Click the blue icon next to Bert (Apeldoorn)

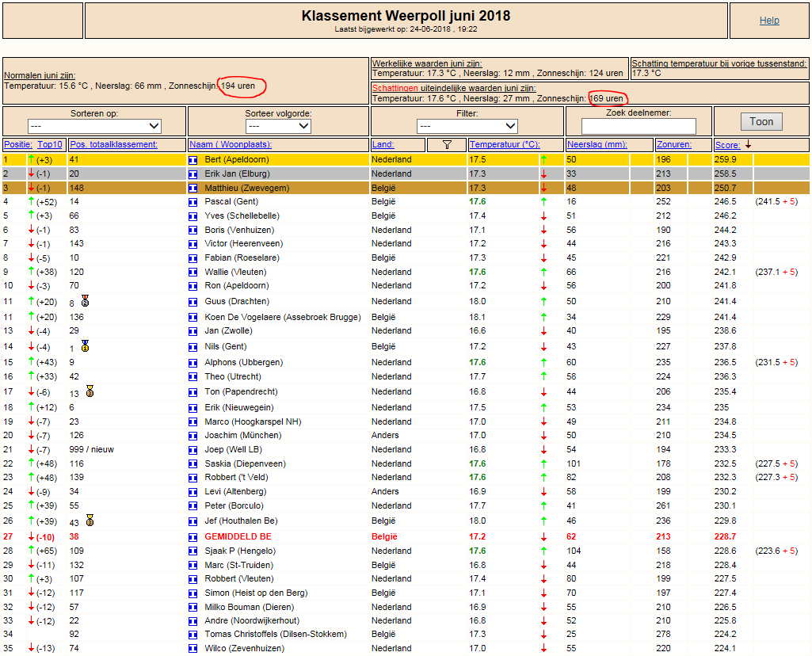pyautogui.click(x=193, y=160)
